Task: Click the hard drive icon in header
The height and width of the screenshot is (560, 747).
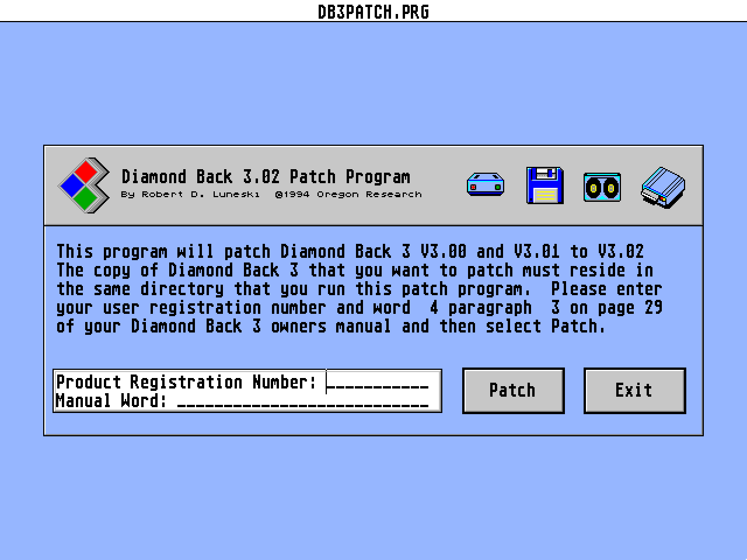Action: click(x=486, y=185)
